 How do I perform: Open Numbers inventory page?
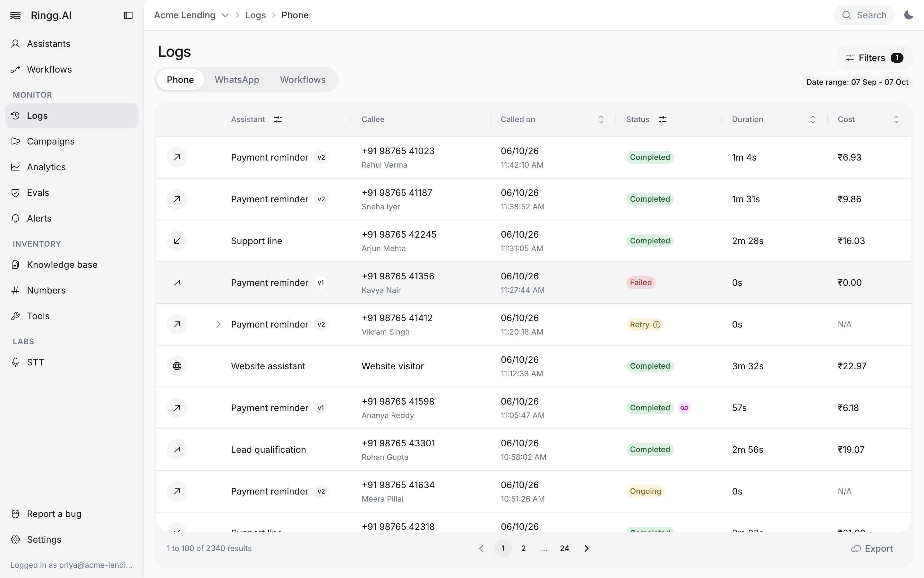click(x=72, y=290)
